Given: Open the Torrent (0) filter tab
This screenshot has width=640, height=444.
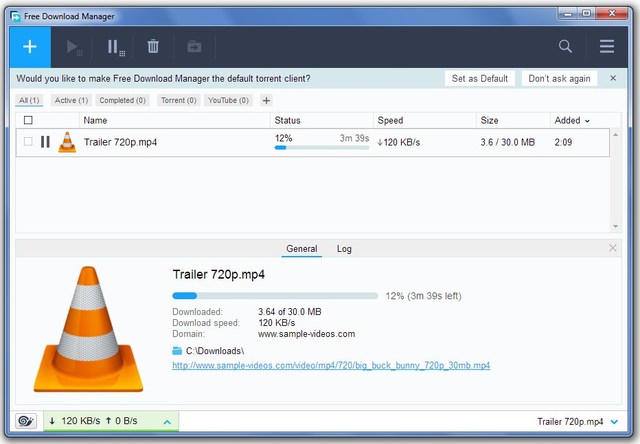Looking at the screenshot, I should pos(178,100).
